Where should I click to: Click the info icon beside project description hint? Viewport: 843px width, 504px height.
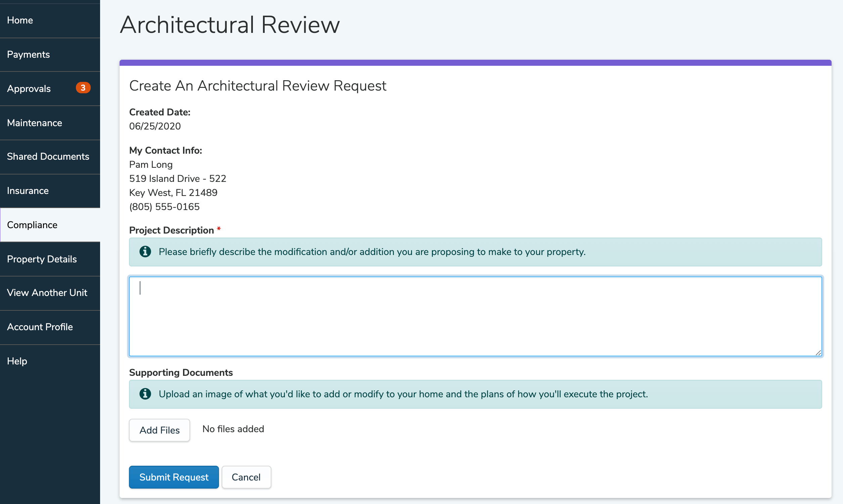click(x=145, y=252)
